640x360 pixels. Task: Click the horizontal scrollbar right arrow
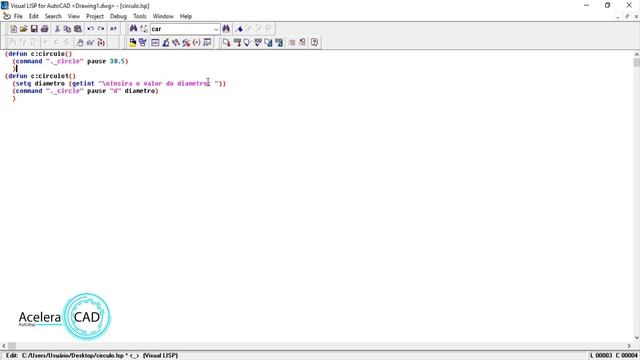629,346
